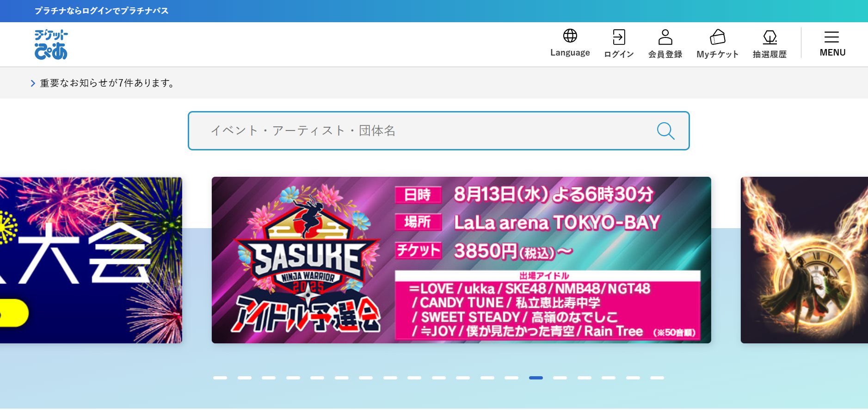Open the SASUKE アイドル予選会 banner
868x410 pixels.
pyautogui.click(x=461, y=260)
